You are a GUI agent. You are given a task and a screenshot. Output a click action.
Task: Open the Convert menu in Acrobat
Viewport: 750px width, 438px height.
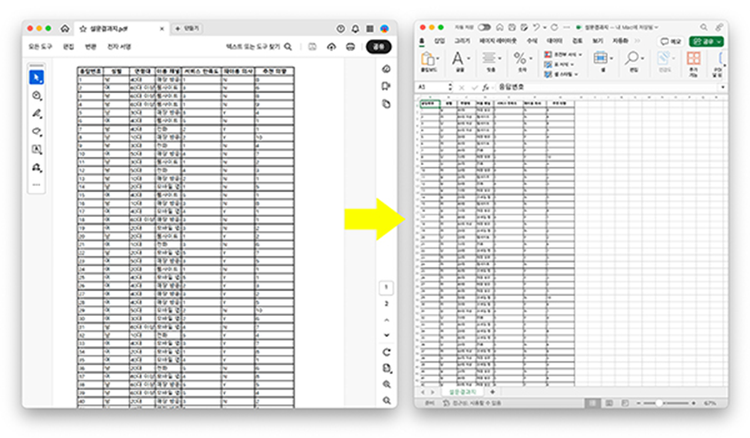(x=90, y=47)
